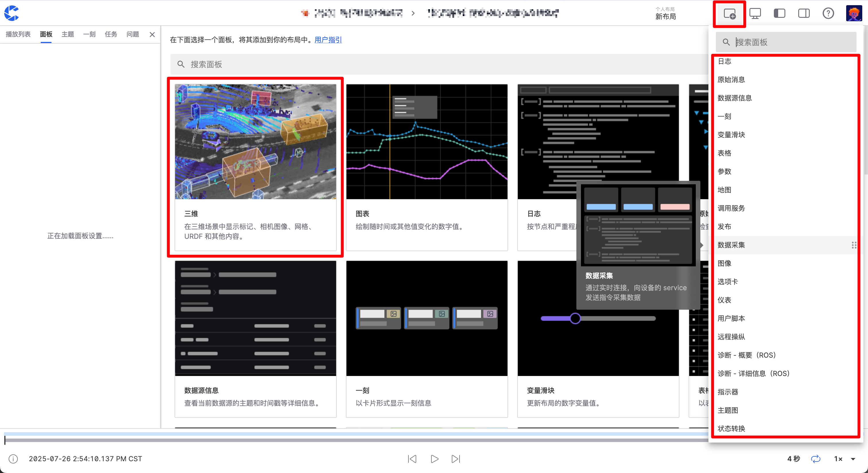Toggle the right sidebar icon

click(x=804, y=14)
